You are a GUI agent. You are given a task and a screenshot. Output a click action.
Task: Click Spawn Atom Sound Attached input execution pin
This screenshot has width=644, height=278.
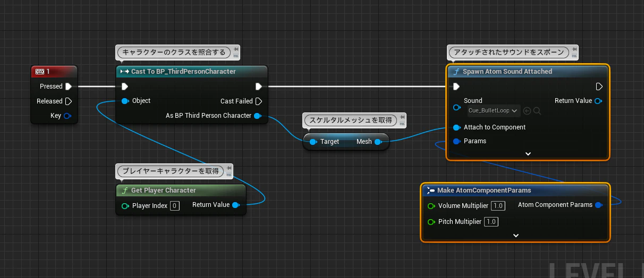(x=456, y=86)
